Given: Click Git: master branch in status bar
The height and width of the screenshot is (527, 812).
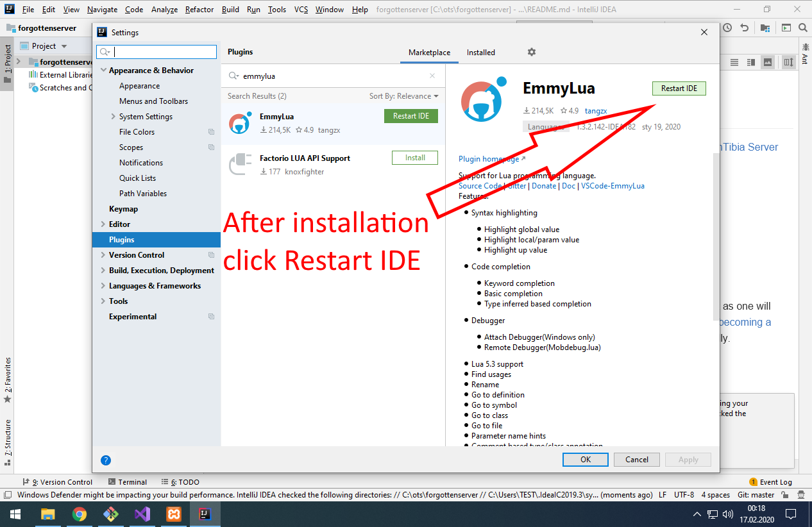Looking at the screenshot, I should tap(756, 495).
